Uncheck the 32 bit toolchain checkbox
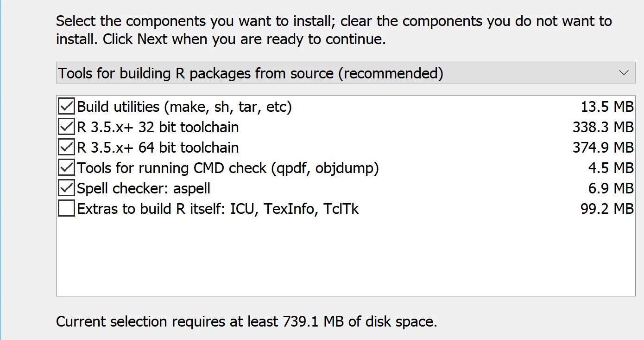The width and height of the screenshot is (644, 340). [x=66, y=127]
